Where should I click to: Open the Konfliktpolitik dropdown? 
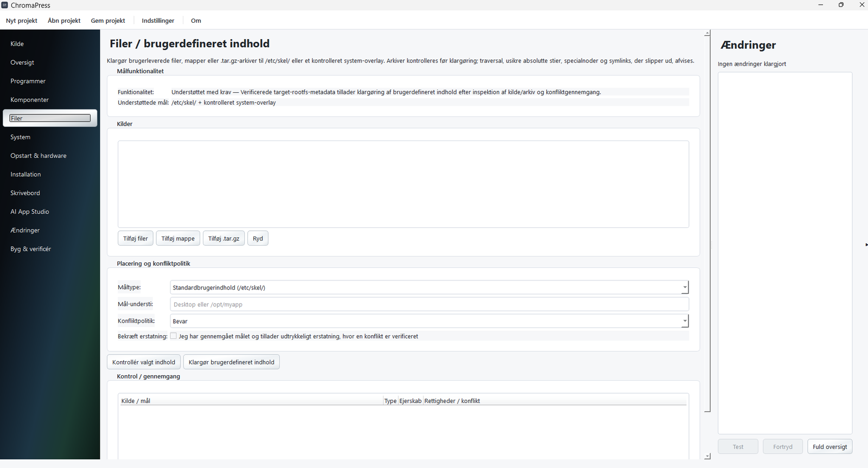click(430, 321)
